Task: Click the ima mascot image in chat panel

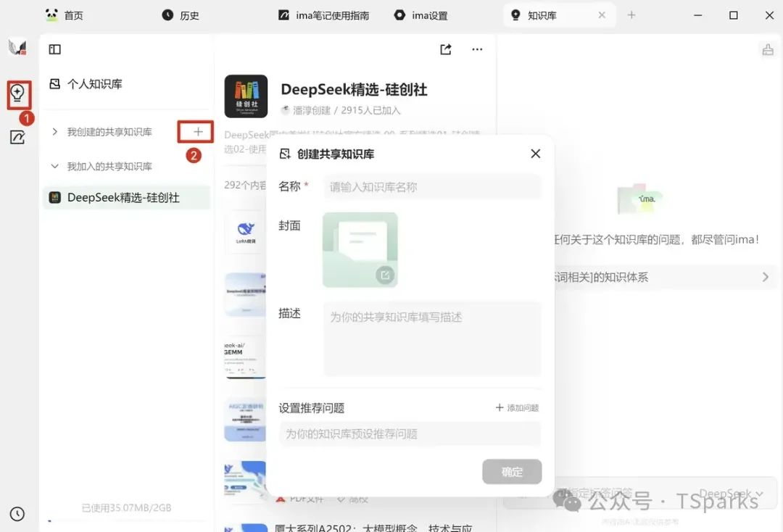Action: 639,199
